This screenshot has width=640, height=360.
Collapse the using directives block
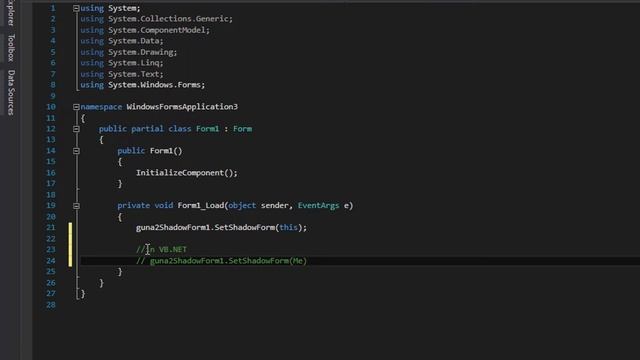(76, 8)
